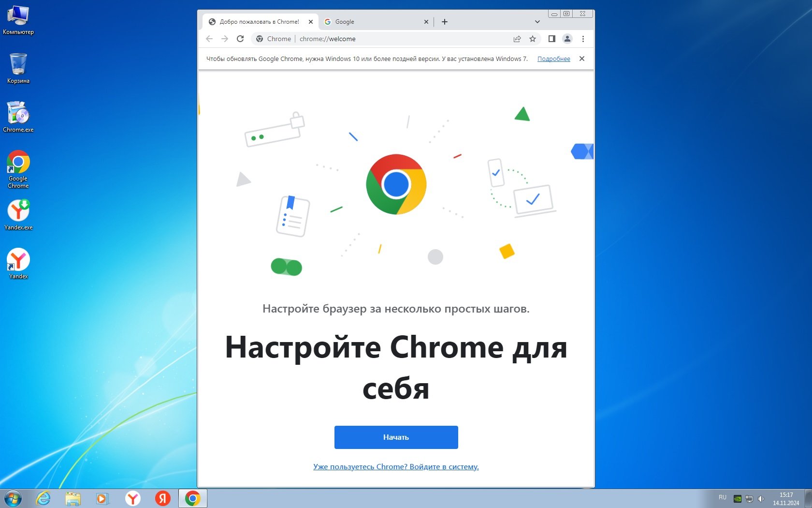The image size is (812, 508).
Task: Open the Windows Start menu
Action: coord(13,498)
